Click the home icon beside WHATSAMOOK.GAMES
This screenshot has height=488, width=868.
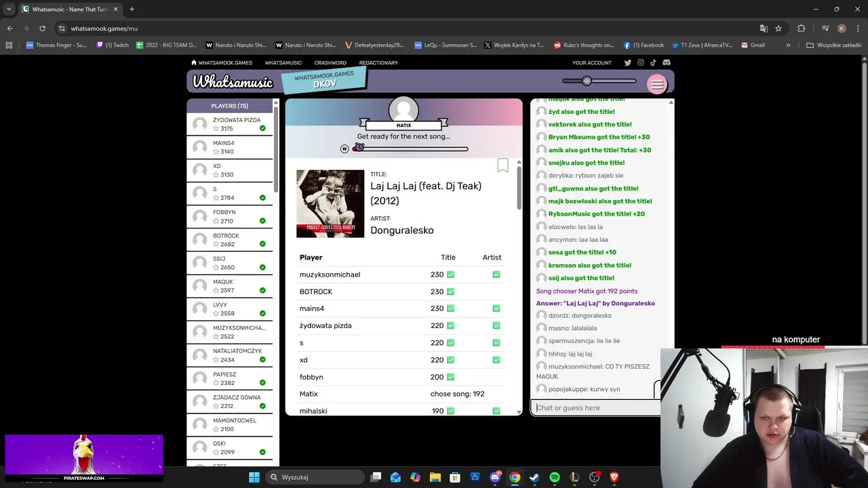click(x=194, y=62)
